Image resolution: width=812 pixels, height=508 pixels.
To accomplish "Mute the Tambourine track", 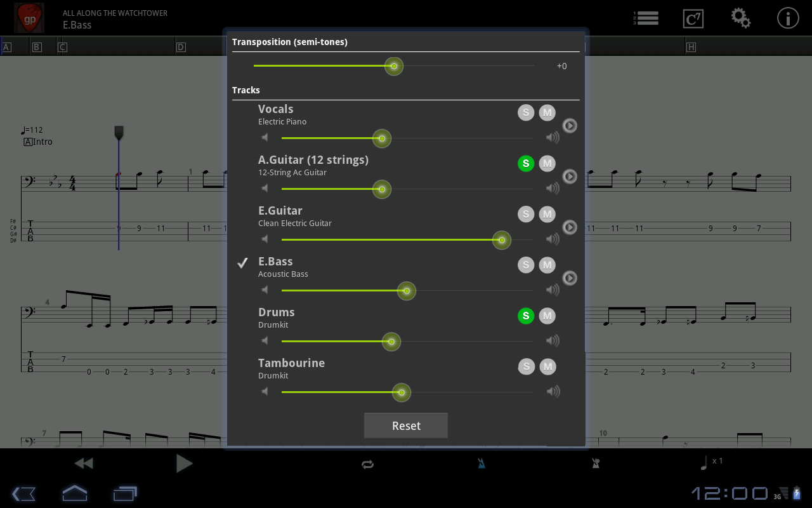I will (x=547, y=366).
